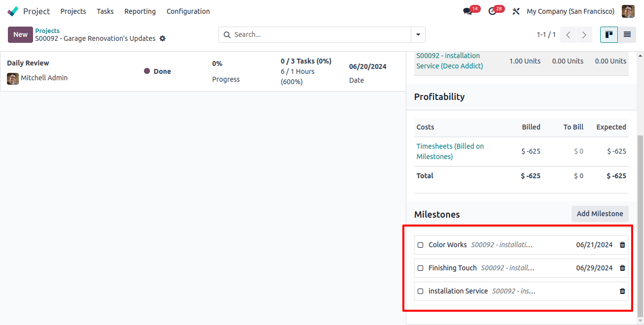644x325 pixels.
Task: Click the Expected column header
Action: tap(611, 127)
